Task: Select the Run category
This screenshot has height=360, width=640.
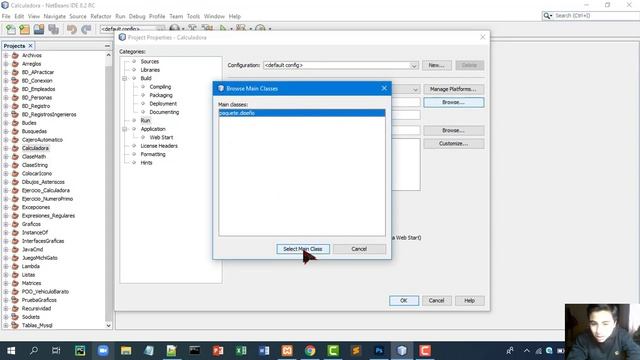Action: tap(145, 120)
